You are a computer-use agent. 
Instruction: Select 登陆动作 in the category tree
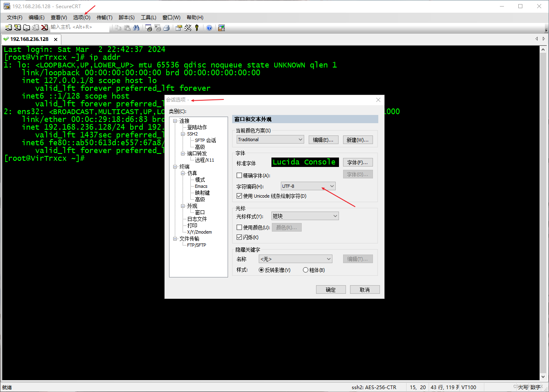(x=197, y=127)
